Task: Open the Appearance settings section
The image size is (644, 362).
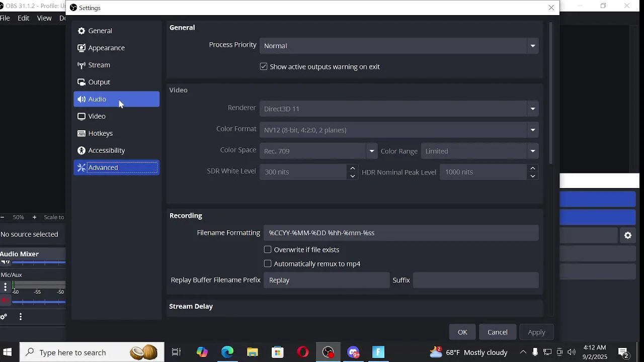Action: [116, 48]
